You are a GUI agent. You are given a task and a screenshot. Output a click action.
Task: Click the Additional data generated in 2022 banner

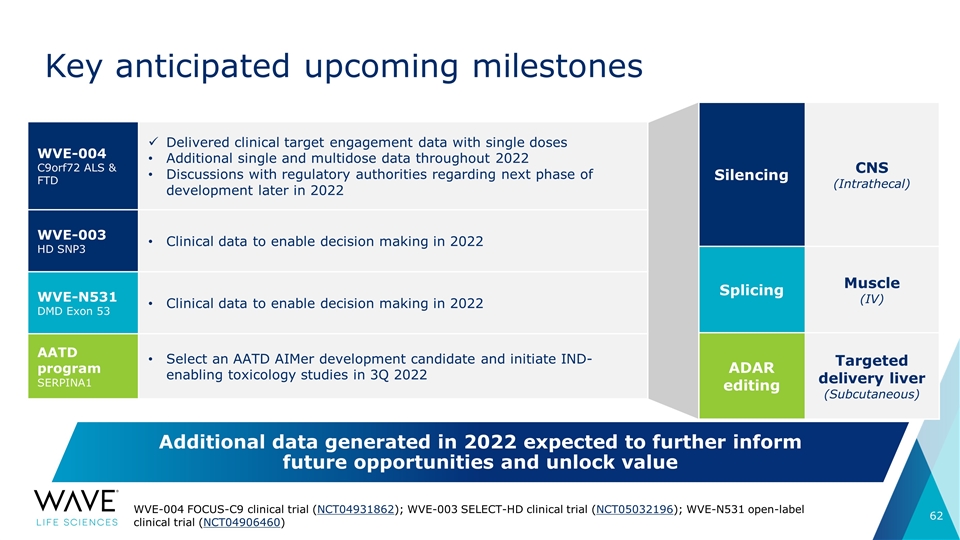480,452
